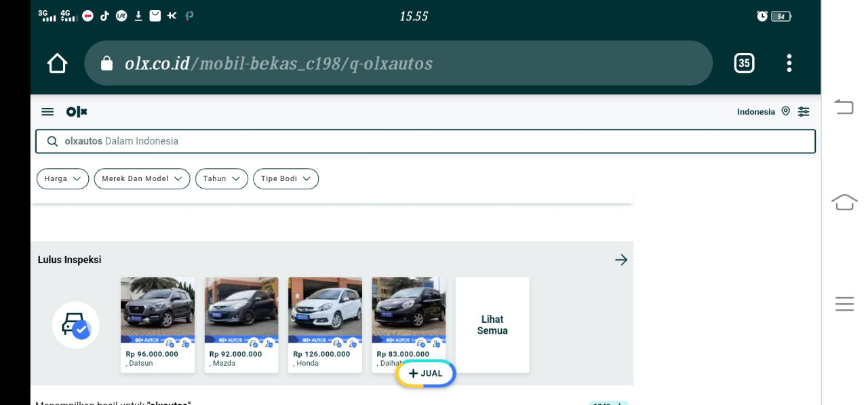Open the browser three-dot menu
The width and height of the screenshot is (868, 405).
pos(789,63)
